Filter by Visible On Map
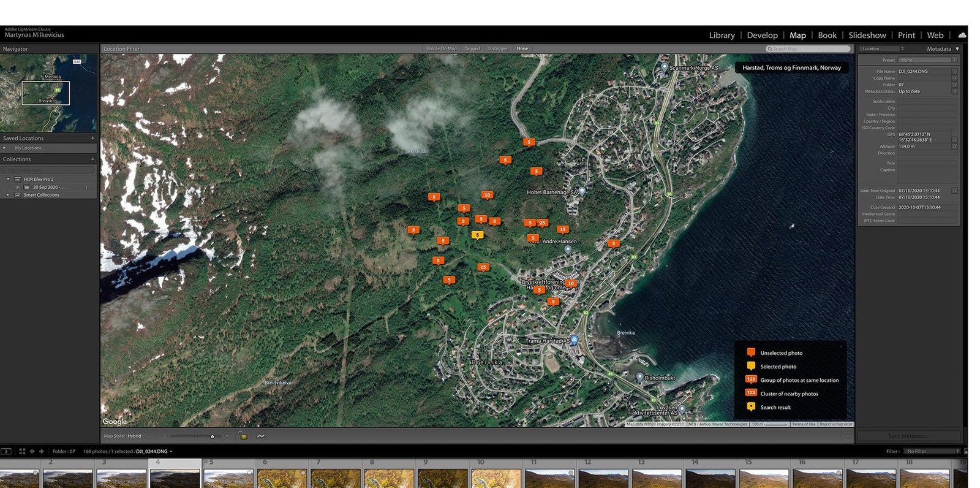Screen dimensions: 980x488 tap(441, 49)
